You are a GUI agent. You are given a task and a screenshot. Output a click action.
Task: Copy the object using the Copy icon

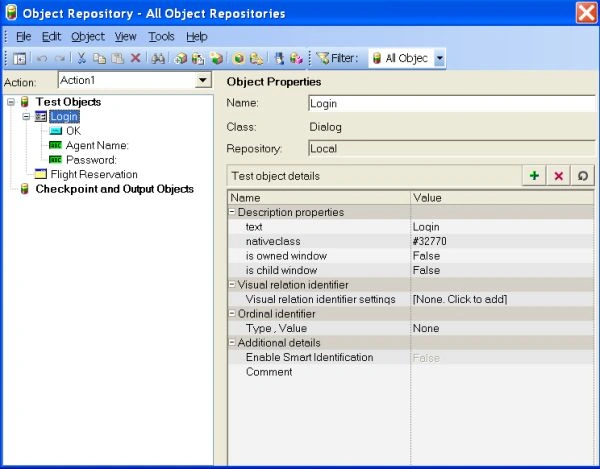coord(99,58)
